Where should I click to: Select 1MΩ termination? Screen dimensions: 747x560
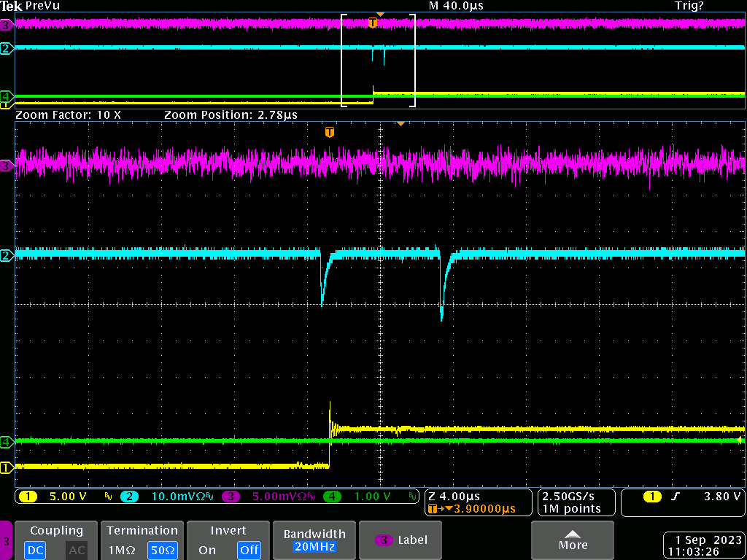pyautogui.click(x=121, y=550)
